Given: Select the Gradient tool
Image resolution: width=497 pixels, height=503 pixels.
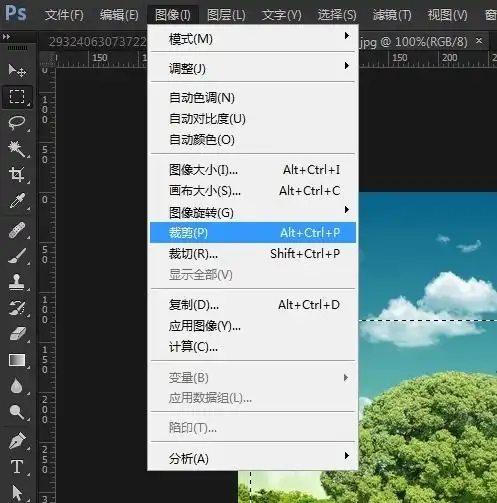Looking at the screenshot, I should point(17,360).
